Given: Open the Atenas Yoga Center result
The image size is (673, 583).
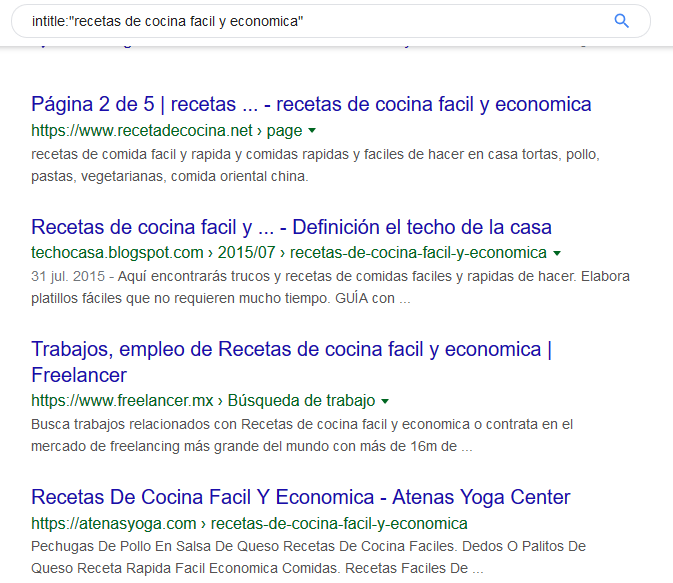Looking at the screenshot, I should pos(301,497).
